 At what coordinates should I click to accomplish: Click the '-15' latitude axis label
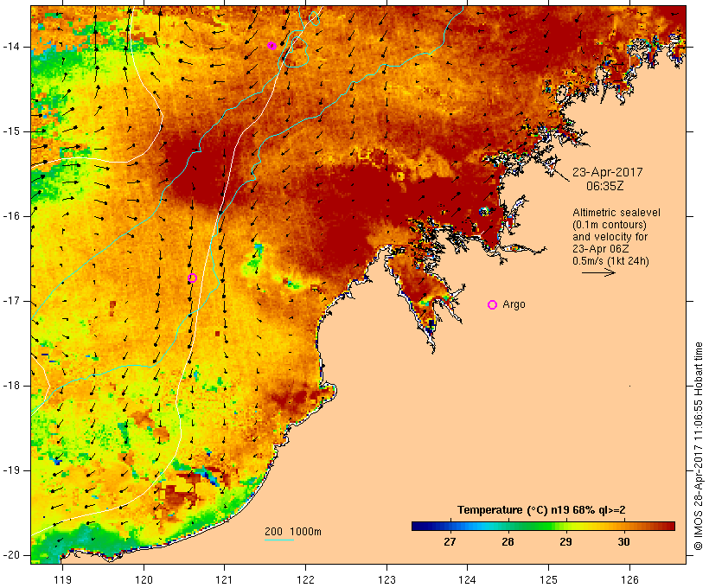coord(11,131)
